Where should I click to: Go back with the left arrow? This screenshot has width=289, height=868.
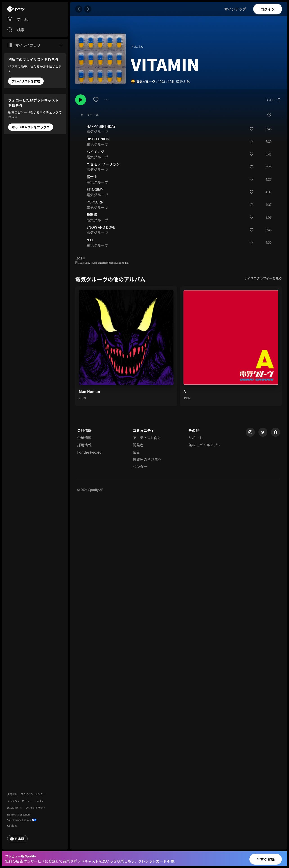coord(79,9)
